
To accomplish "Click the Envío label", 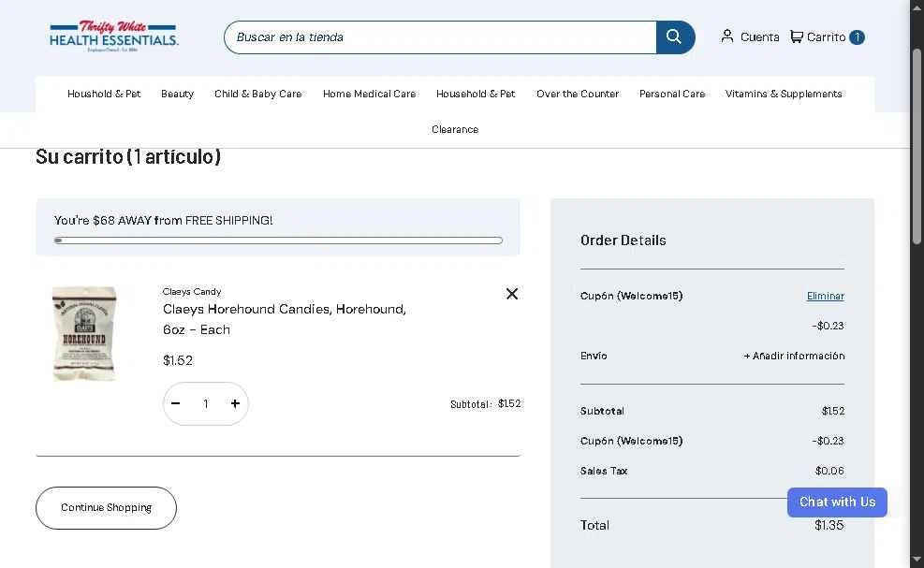I will pos(594,356).
